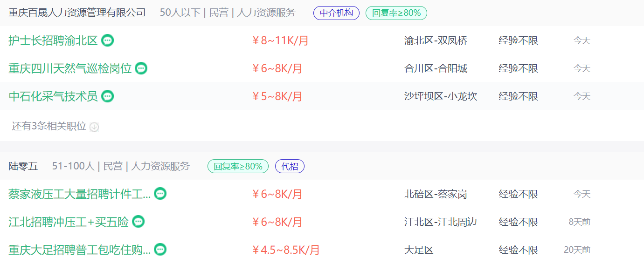Click chat icon beside 江北招聘冲压工+买五险

click(138, 222)
